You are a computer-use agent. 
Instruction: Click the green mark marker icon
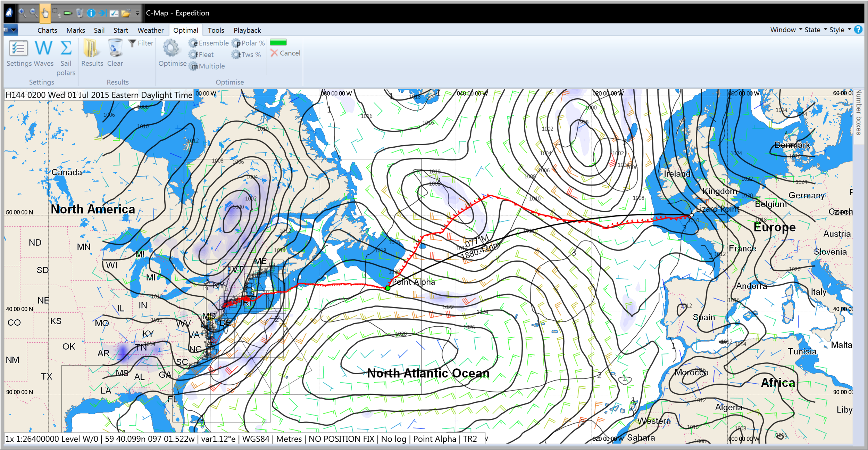[68, 13]
